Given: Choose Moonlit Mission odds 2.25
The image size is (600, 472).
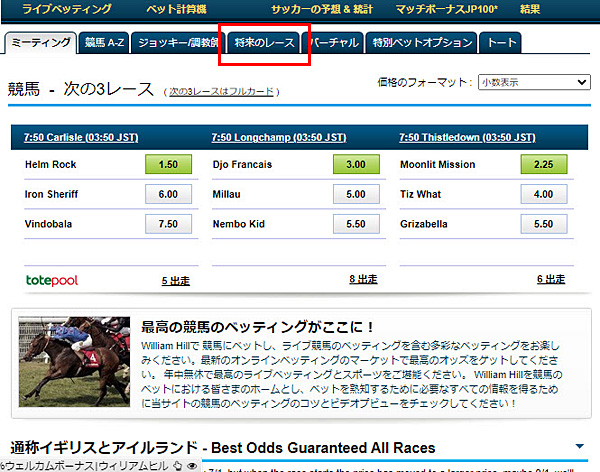Looking at the screenshot, I should point(544,164).
